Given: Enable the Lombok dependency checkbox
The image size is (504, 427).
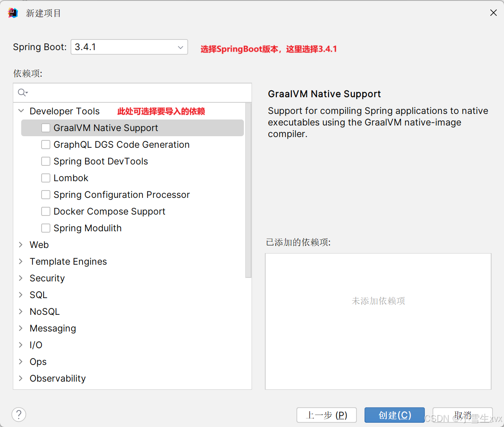Looking at the screenshot, I should (46, 178).
